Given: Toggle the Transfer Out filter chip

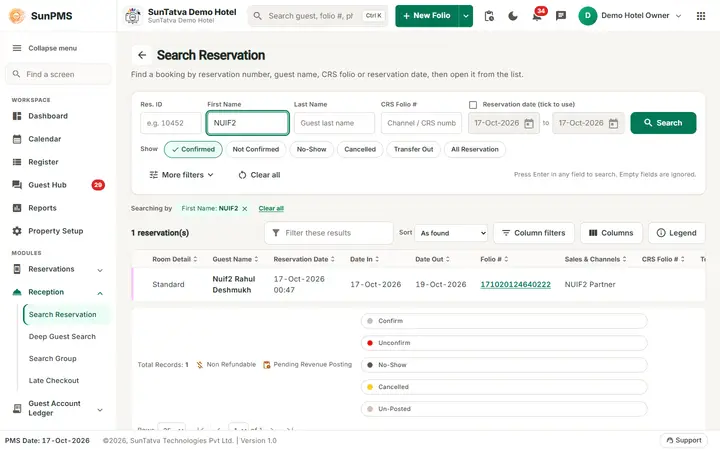Looking at the screenshot, I should (x=413, y=149).
